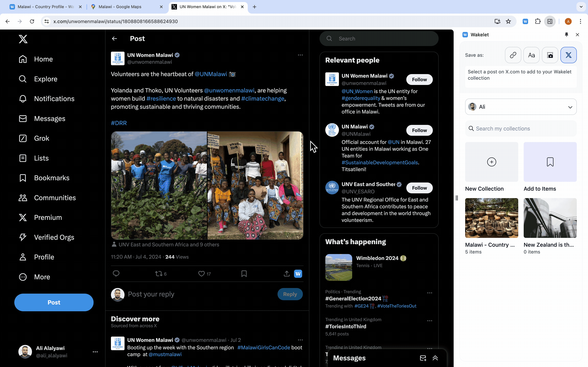Open the Malawi - Country collection thumbnail
The image size is (588, 367).
(x=492, y=218)
